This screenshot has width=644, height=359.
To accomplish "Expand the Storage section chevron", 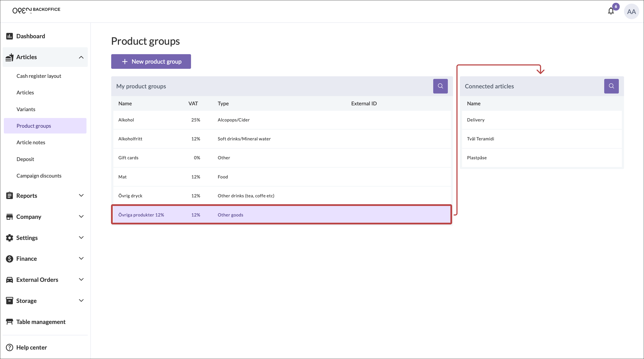I will point(81,301).
